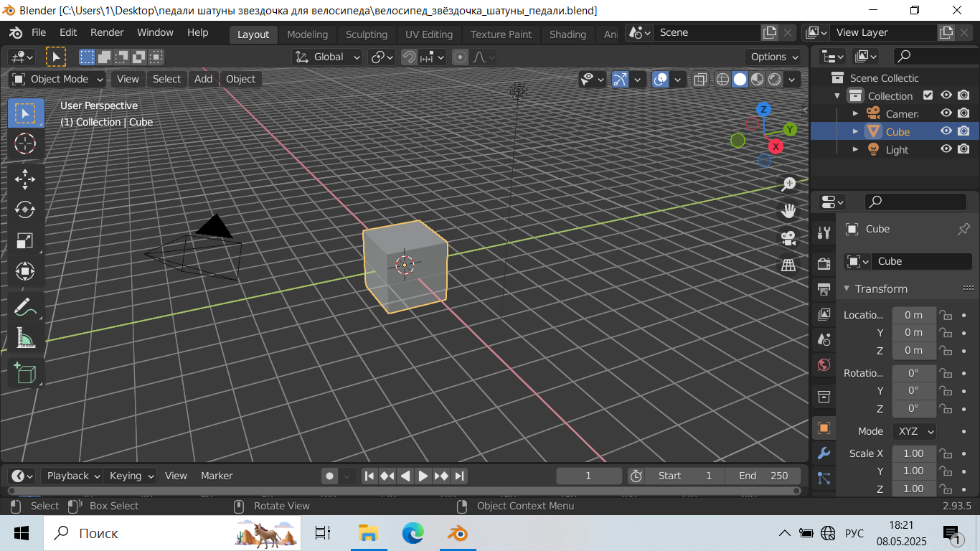This screenshot has width=980, height=551.
Task: Choose the Annotate pencil tool
Action: coord(25,307)
